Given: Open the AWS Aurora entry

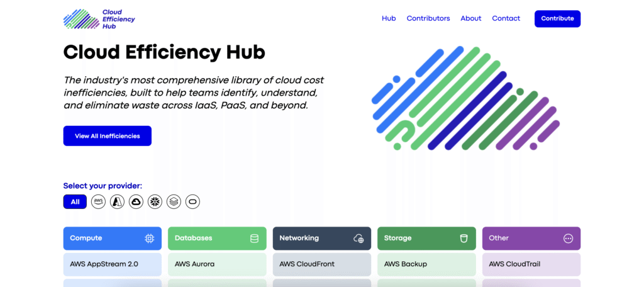Looking at the screenshot, I should coord(217,264).
